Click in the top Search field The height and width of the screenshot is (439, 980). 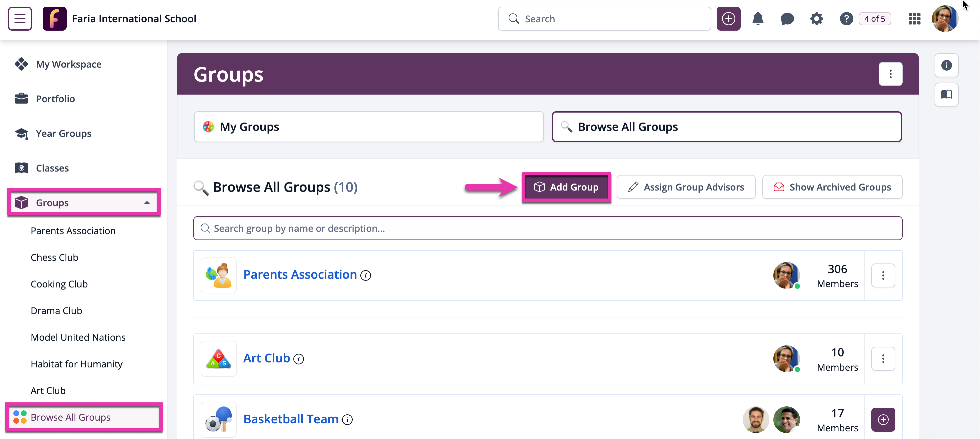click(x=604, y=19)
